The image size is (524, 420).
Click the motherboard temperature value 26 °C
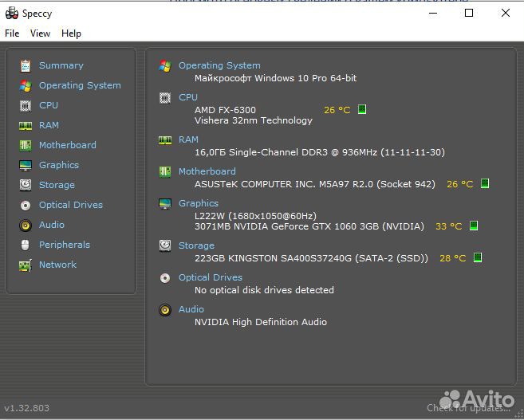point(460,184)
